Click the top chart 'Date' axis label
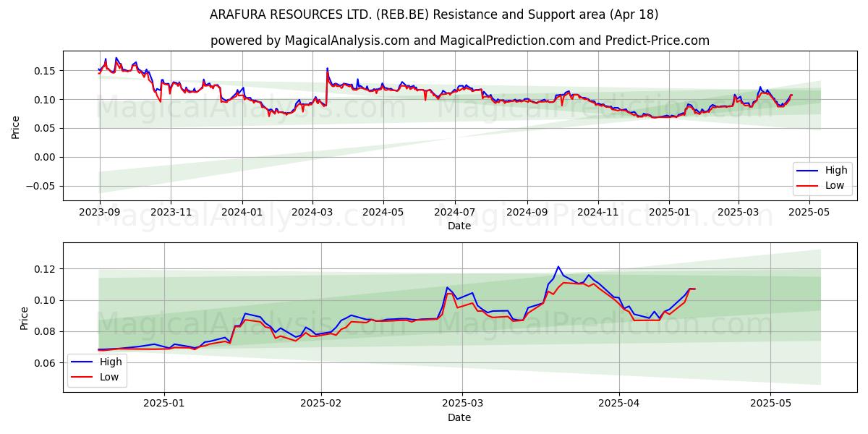The image size is (868, 434). [459, 226]
